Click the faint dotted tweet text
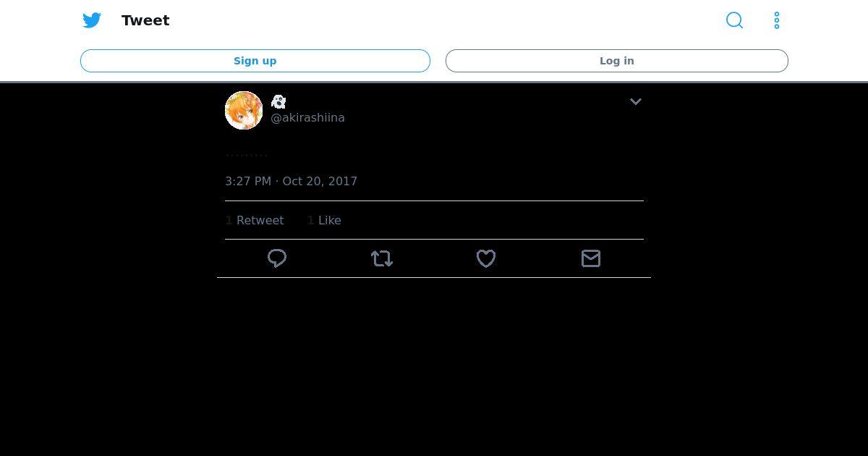 tap(247, 154)
